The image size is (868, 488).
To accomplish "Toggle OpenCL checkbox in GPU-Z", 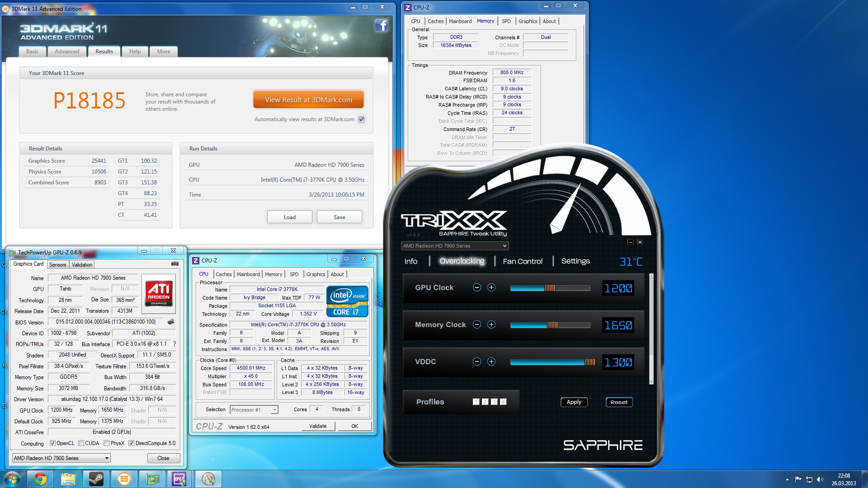I will [52, 443].
